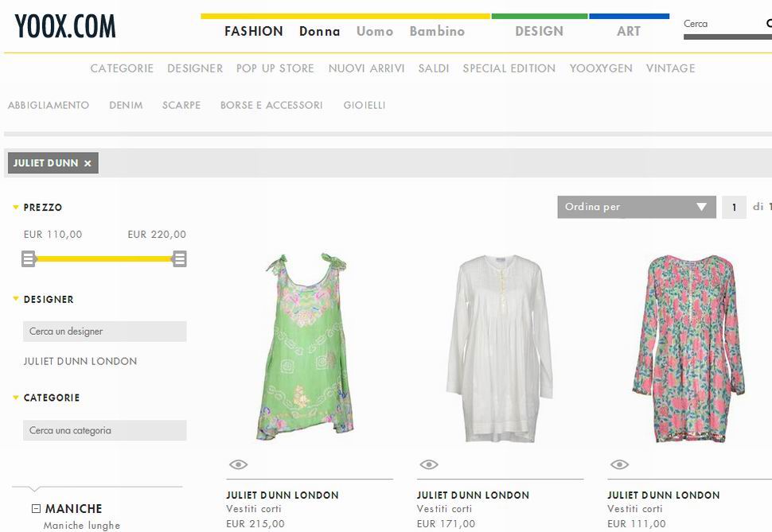
Task: Open the pink floral dress image
Action: [688, 348]
